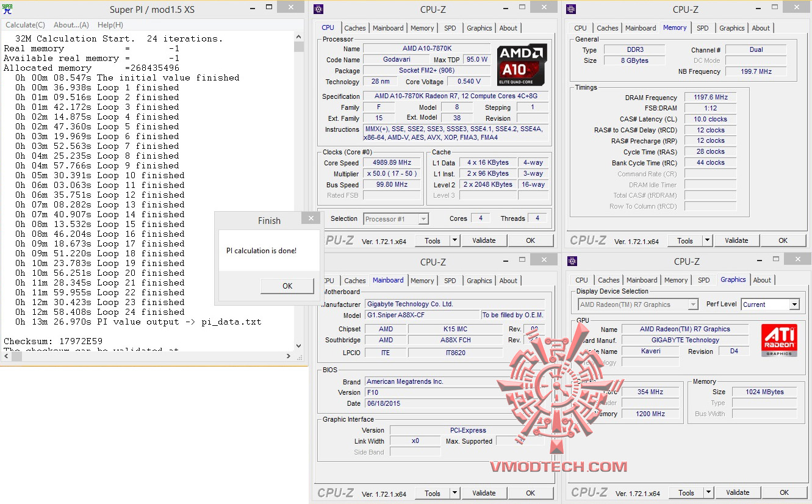Click the Bus Speed value 99.80 MHz
Image resolution: width=812 pixels, height=504 pixels.
point(391,185)
